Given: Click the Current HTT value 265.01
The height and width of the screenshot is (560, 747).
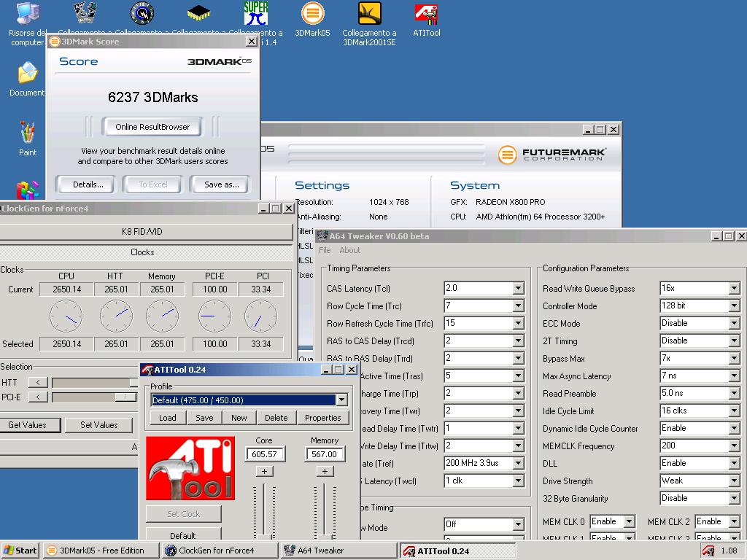Looking at the screenshot, I should pos(116,289).
